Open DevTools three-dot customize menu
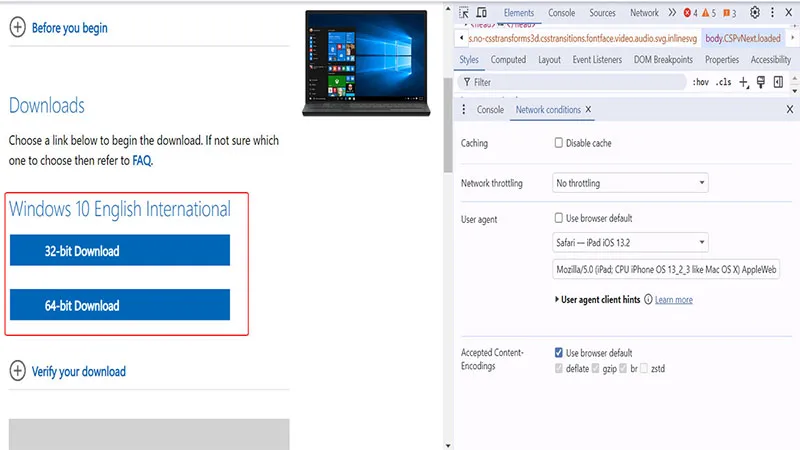The width and height of the screenshot is (800, 450). coord(772,13)
